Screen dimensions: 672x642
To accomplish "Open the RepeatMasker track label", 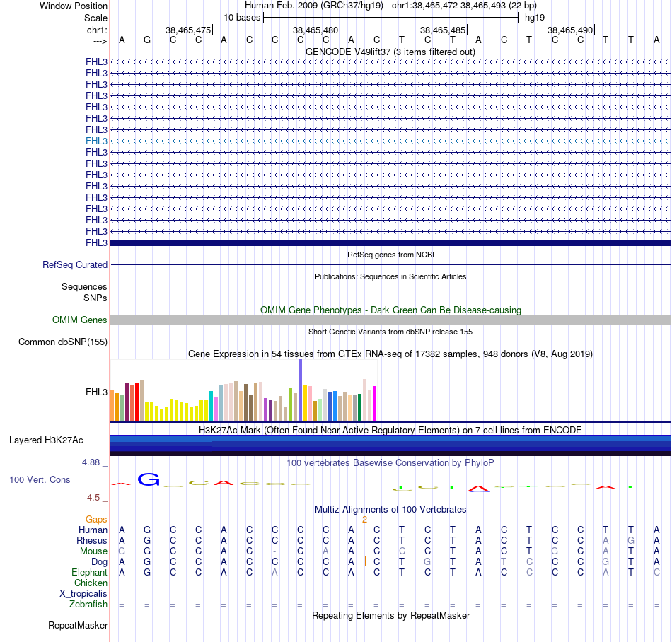I will pyautogui.click(x=78, y=625).
